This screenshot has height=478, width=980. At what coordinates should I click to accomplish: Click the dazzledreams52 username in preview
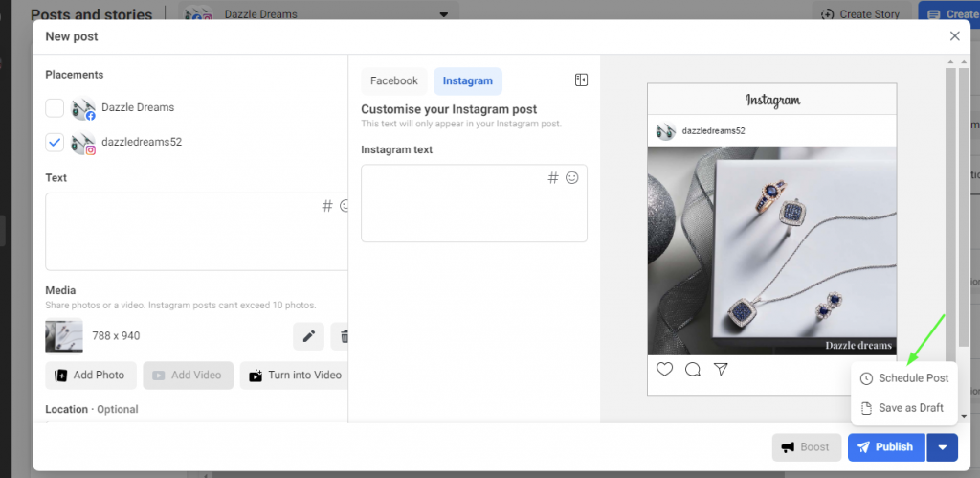click(713, 131)
